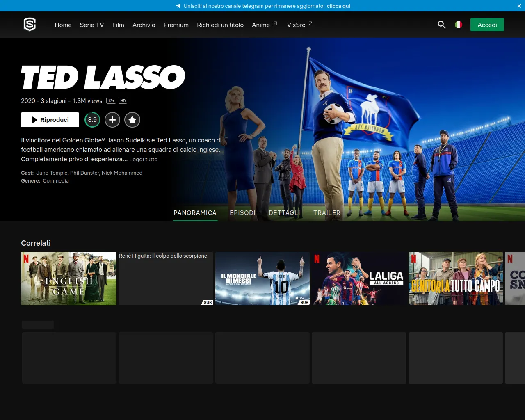Image resolution: width=525 pixels, height=420 pixels.
Task: Open the search magnifier icon
Action: [x=441, y=25]
